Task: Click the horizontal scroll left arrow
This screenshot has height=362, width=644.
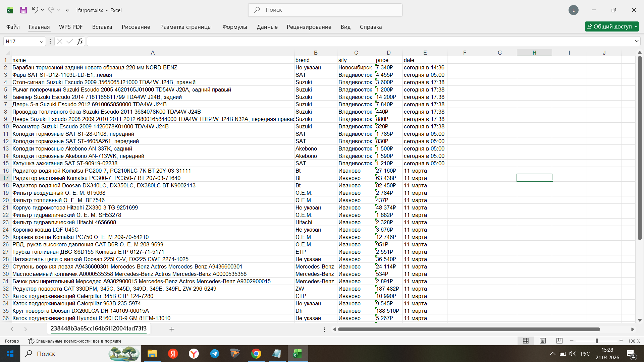Action: (x=334, y=329)
